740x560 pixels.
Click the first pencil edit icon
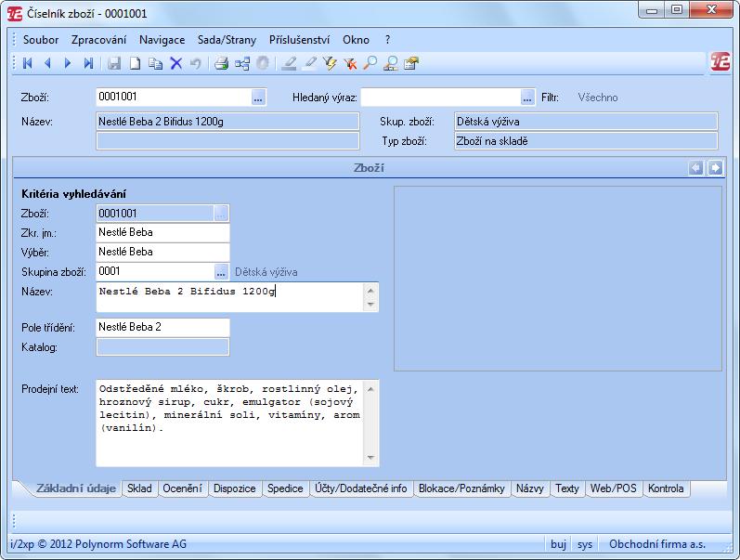coord(289,63)
